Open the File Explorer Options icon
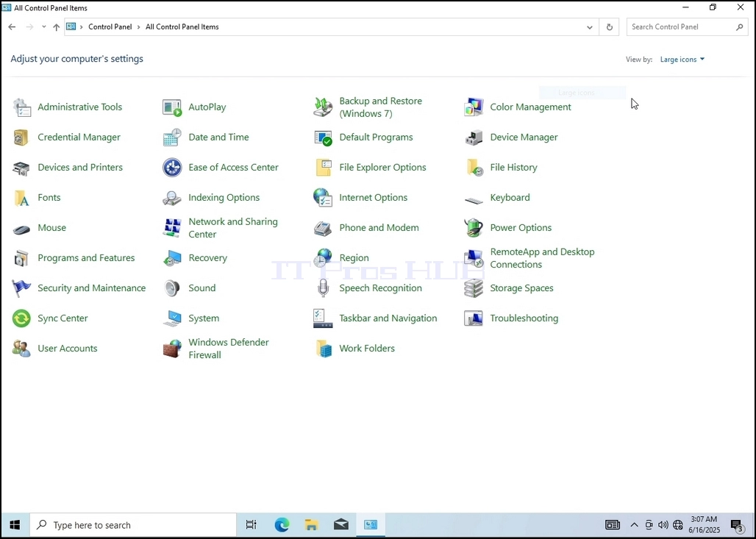This screenshot has width=756, height=539. click(x=323, y=168)
